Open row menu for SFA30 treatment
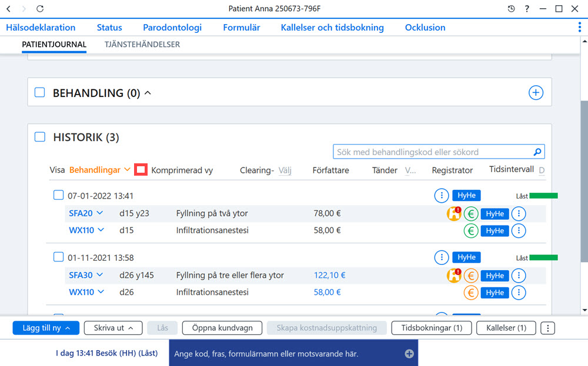 pos(519,276)
